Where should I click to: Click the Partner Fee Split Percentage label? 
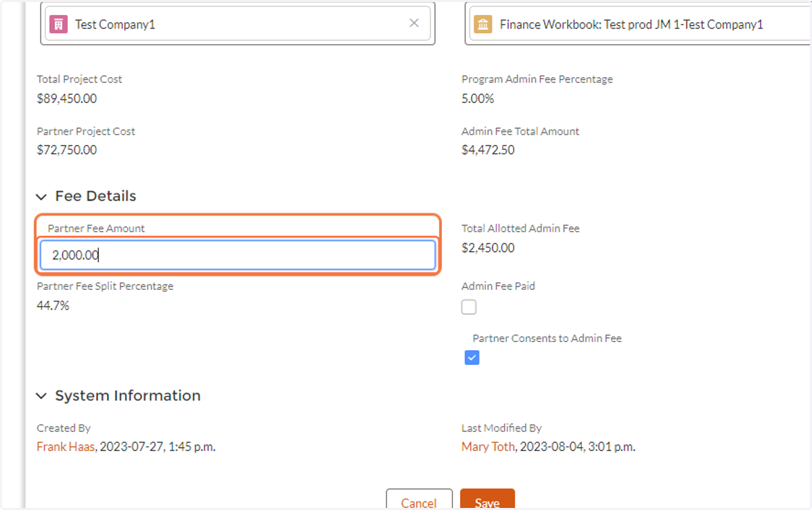(x=105, y=286)
